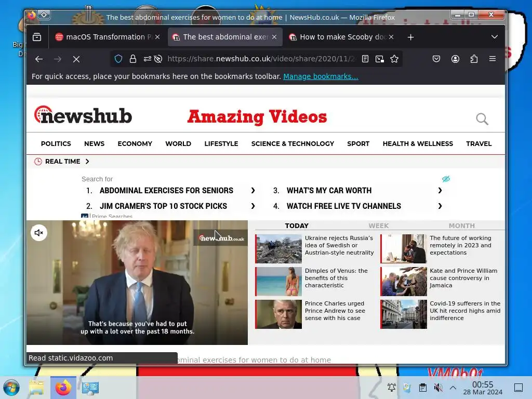
Task: Select the MONTH tab in trending list
Action: pos(462,225)
